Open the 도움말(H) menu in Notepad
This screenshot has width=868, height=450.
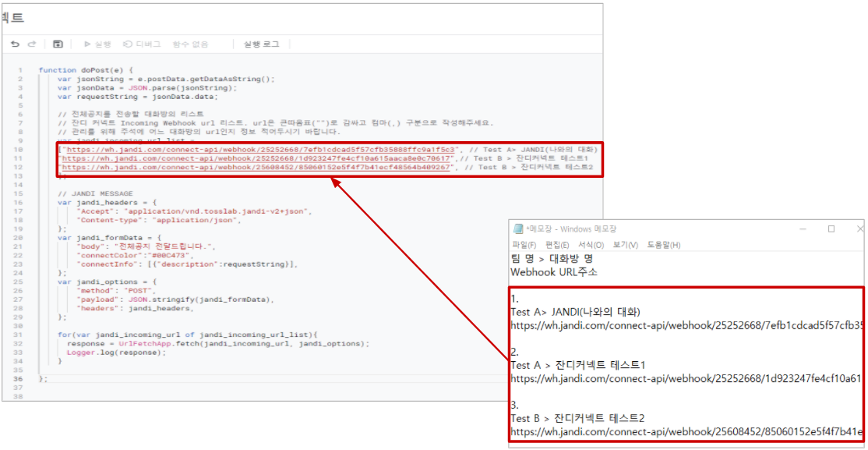[663, 245]
